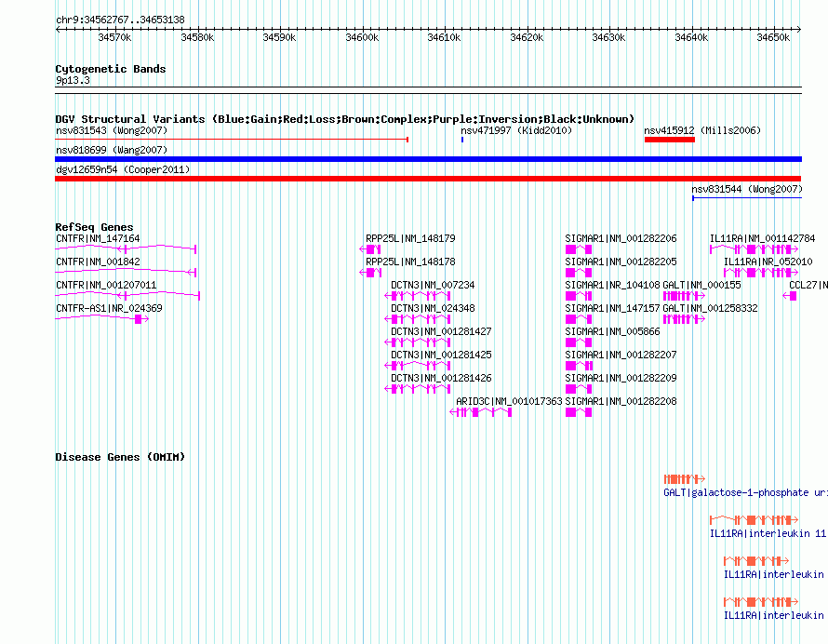The width and height of the screenshot is (828, 644).
Task: Open DCTN3|NM_001281426 gene label
Action: 441,378
